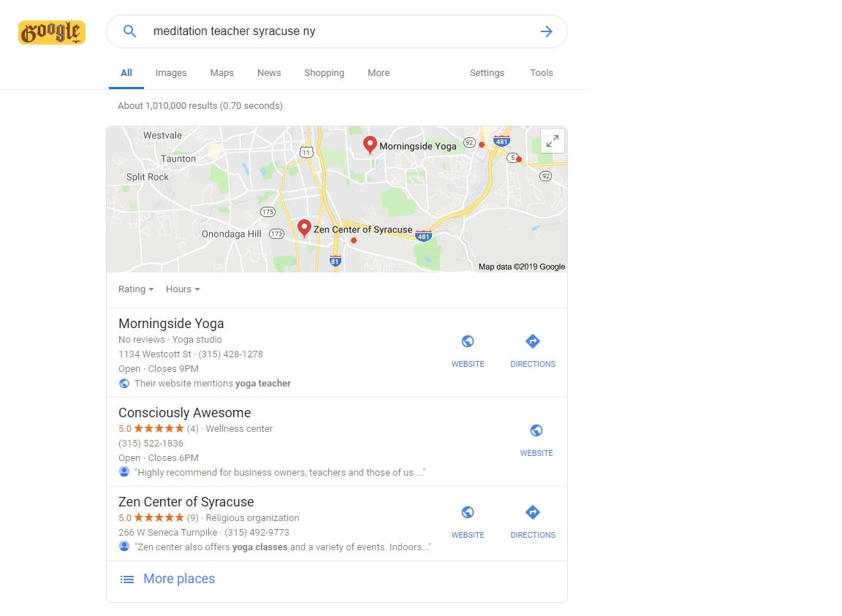842x616 pixels.
Task: Open the Rating filter dropdown
Action: [x=136, y=289]
